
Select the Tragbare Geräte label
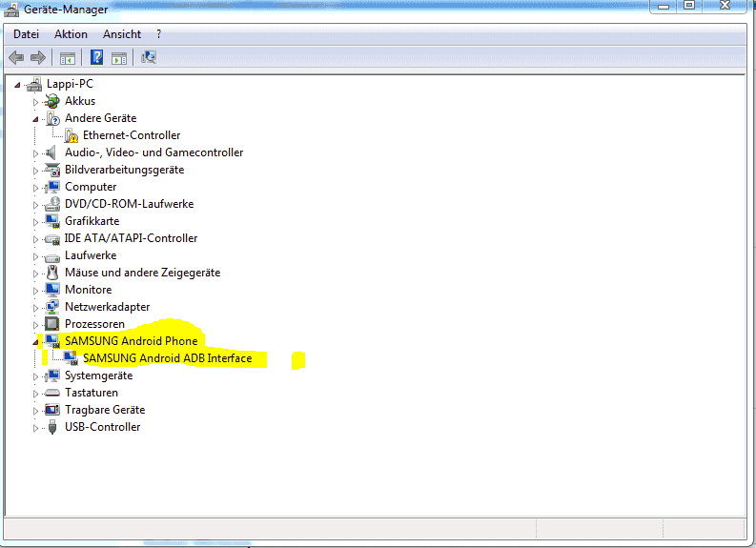tap(105, 410)
